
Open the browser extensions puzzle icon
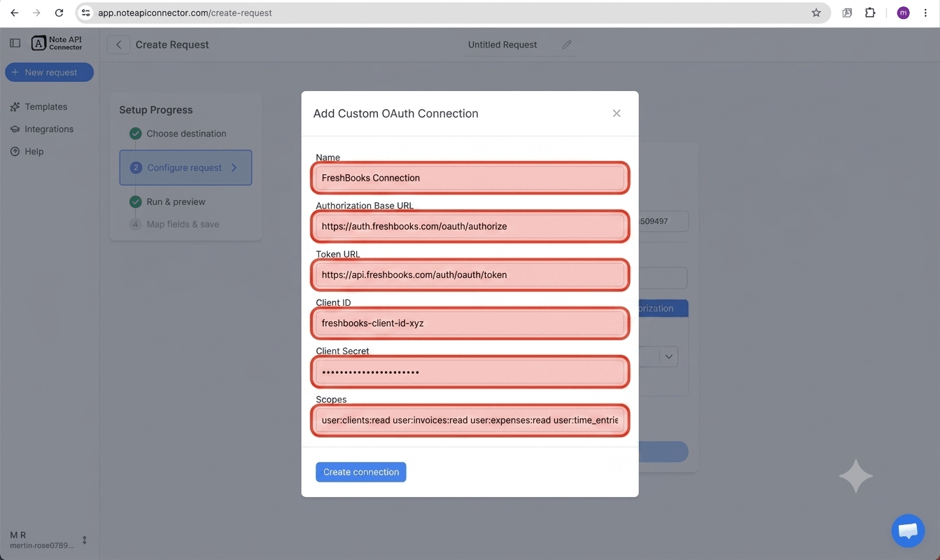[x=870, y=13]
